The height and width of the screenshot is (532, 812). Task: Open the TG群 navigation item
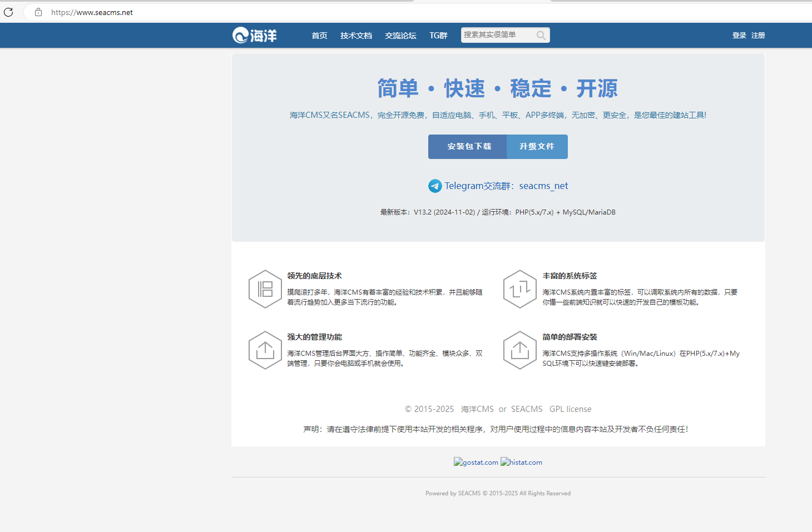[438, 36]
